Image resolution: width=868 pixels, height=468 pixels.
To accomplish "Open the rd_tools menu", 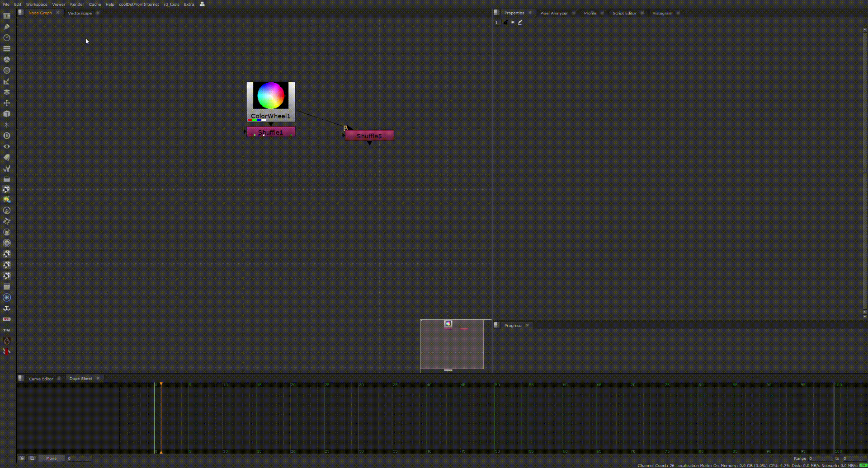I will (x=171, y=4).
